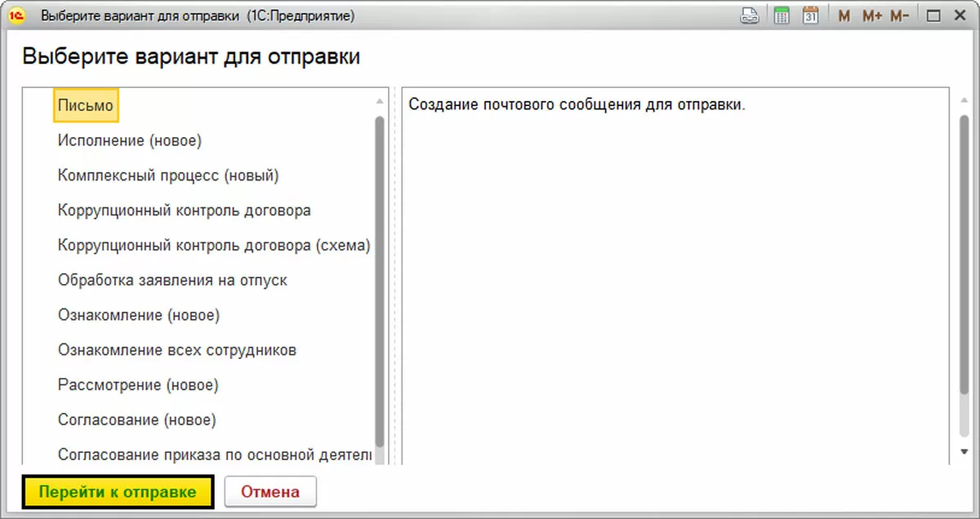Select Ознакомление всех сотрудников
Viewport: 980px width, 519px height.
[x=176, y=350]
